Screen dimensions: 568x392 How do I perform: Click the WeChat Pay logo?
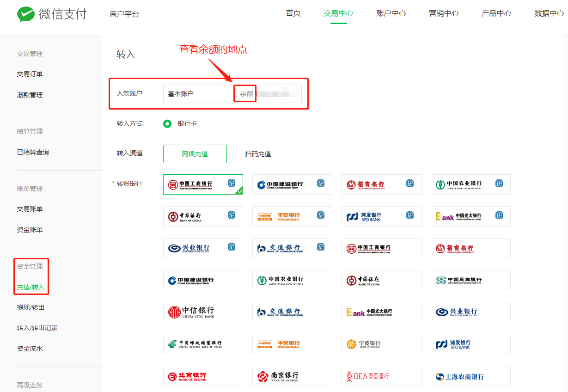coord(52,14)
